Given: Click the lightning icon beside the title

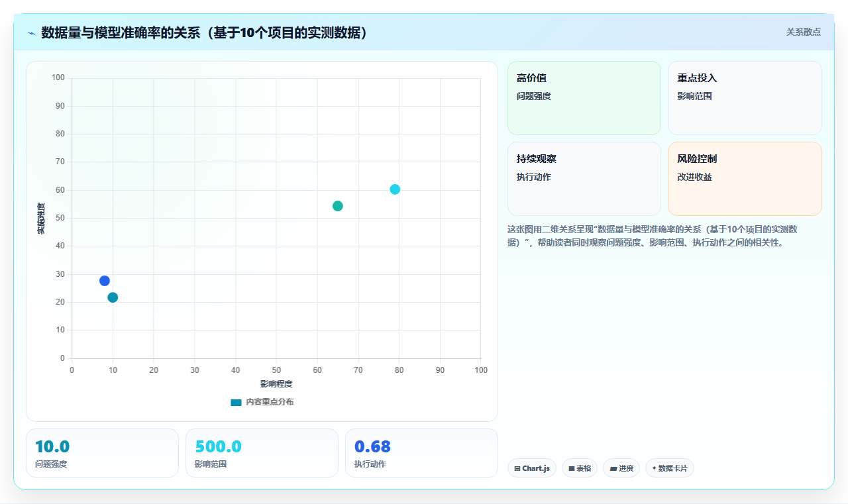Looking at the screenshot, I should [x=31, y=33].
